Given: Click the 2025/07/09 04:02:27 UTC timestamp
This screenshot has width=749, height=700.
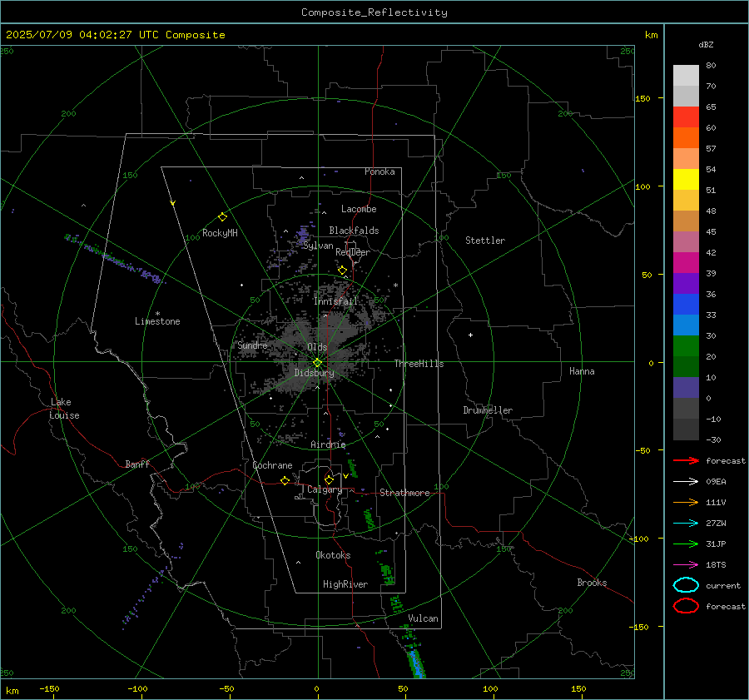Looking at the screenshot, I should click(115, 35).
